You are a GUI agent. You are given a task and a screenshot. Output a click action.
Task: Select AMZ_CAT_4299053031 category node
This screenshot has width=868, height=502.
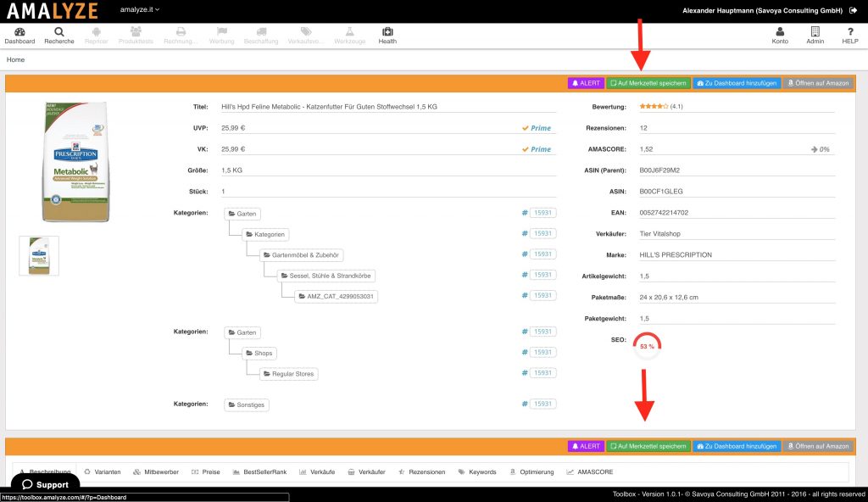pyautogui.click(x=336, y=297)
